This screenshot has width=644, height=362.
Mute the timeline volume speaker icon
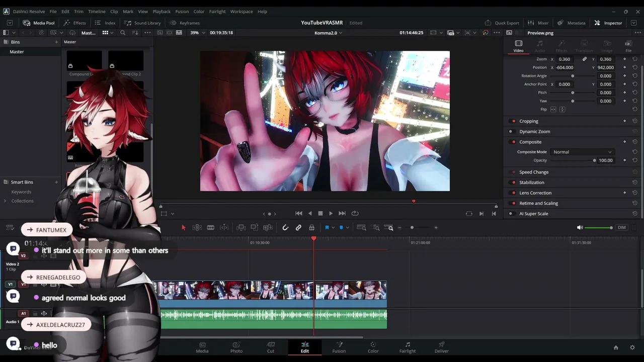[x=580, y=228]
